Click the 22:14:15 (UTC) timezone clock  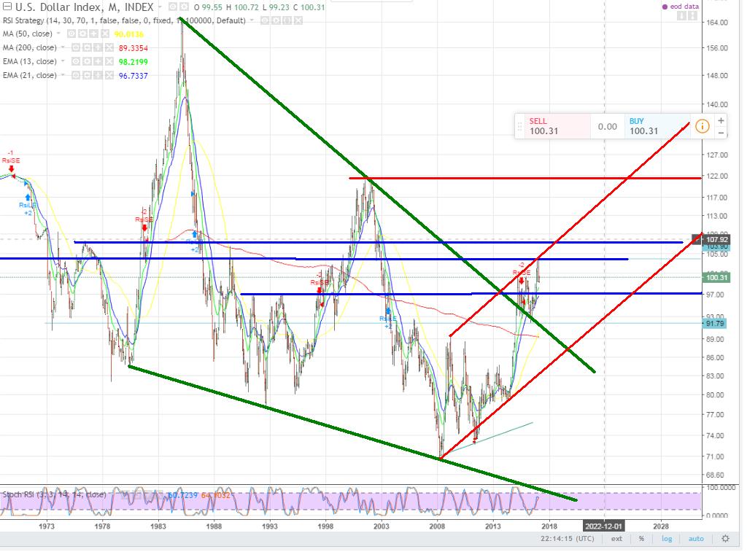click(x=568, y=539)
